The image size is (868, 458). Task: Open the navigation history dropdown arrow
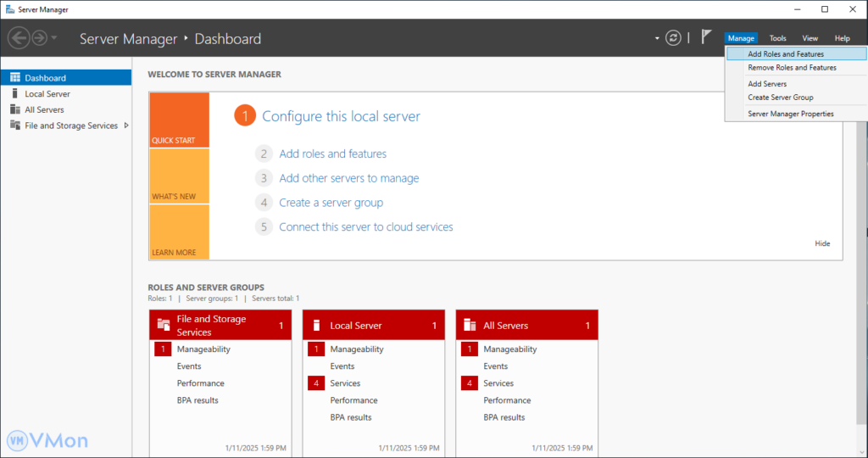[x=54, y=38]
